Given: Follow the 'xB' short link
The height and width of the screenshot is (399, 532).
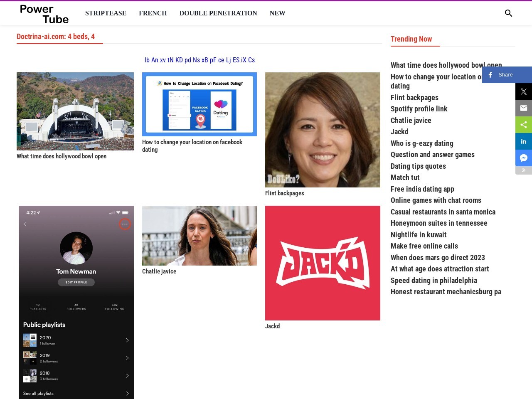Looking at the screenshot, I should coord(205,60).
